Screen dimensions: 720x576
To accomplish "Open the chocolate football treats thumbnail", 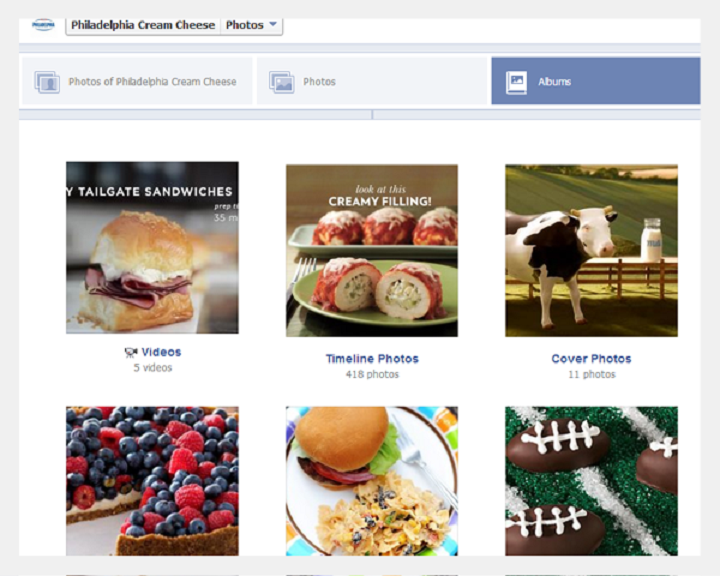I will 591,481.
